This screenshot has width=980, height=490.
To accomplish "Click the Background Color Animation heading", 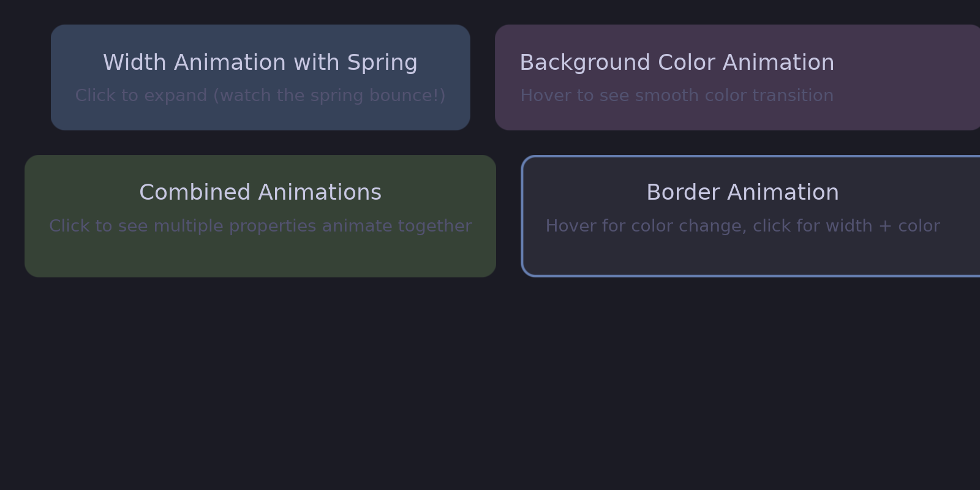I will pos(676,62).
